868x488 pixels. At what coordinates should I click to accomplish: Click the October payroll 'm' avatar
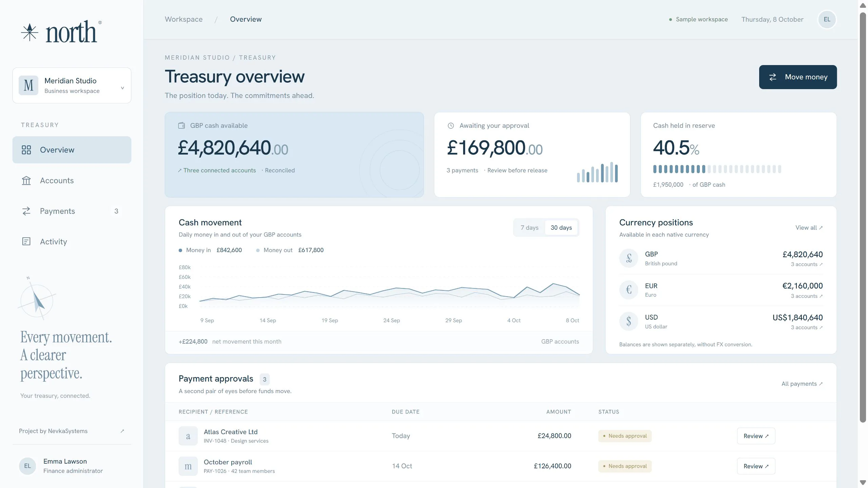pos(188,466)
